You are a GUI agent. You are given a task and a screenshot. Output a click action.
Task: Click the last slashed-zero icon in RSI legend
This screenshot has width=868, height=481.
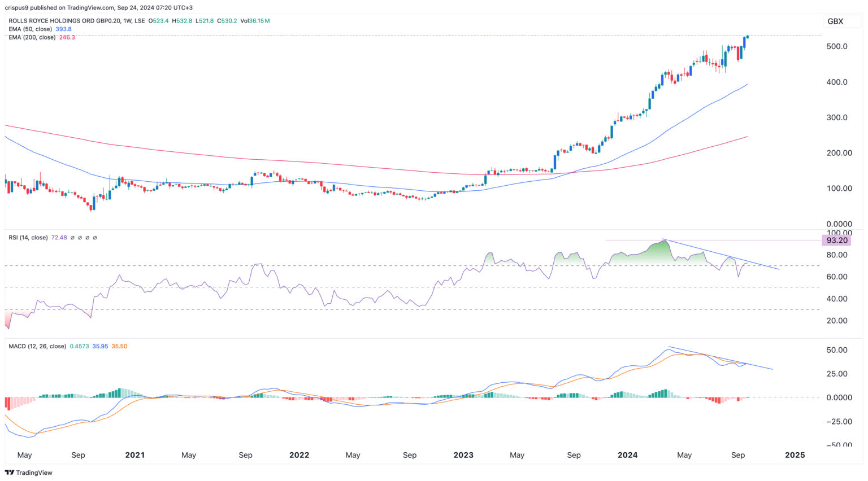tap(94, 237)
